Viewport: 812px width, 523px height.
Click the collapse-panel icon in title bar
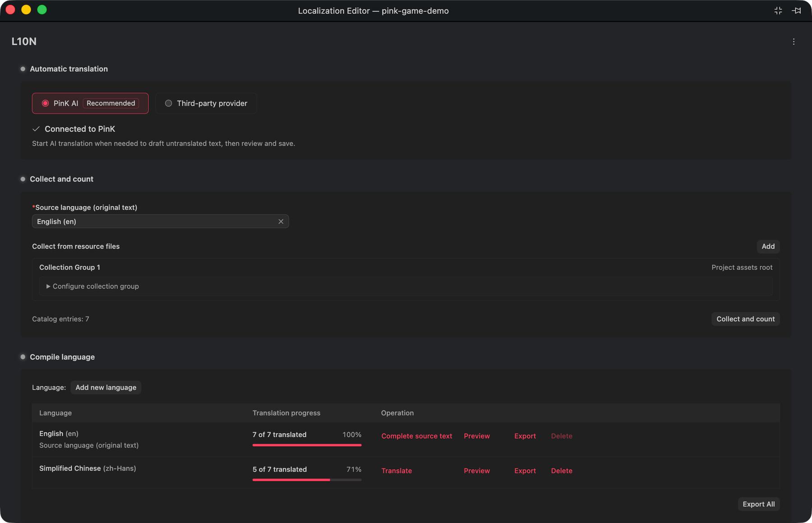click(778, 11)
